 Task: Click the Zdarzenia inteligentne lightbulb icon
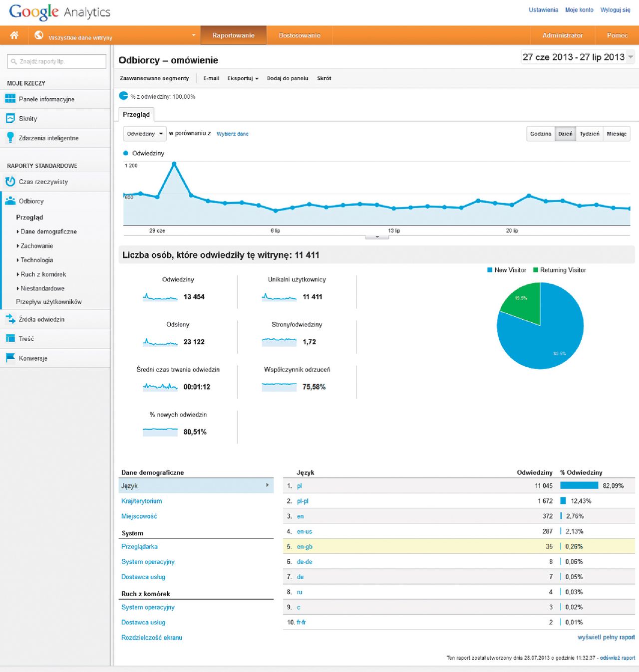10,138
